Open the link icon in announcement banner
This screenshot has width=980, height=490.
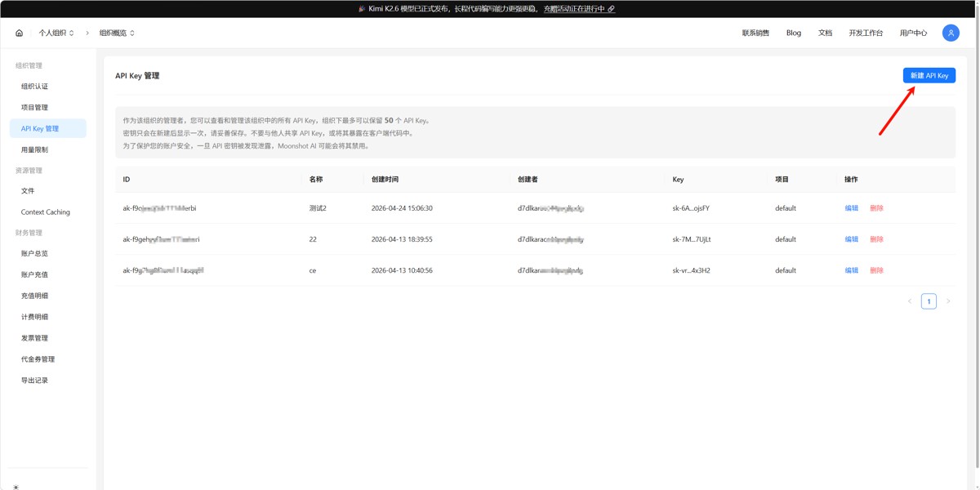tap(611, 9)
